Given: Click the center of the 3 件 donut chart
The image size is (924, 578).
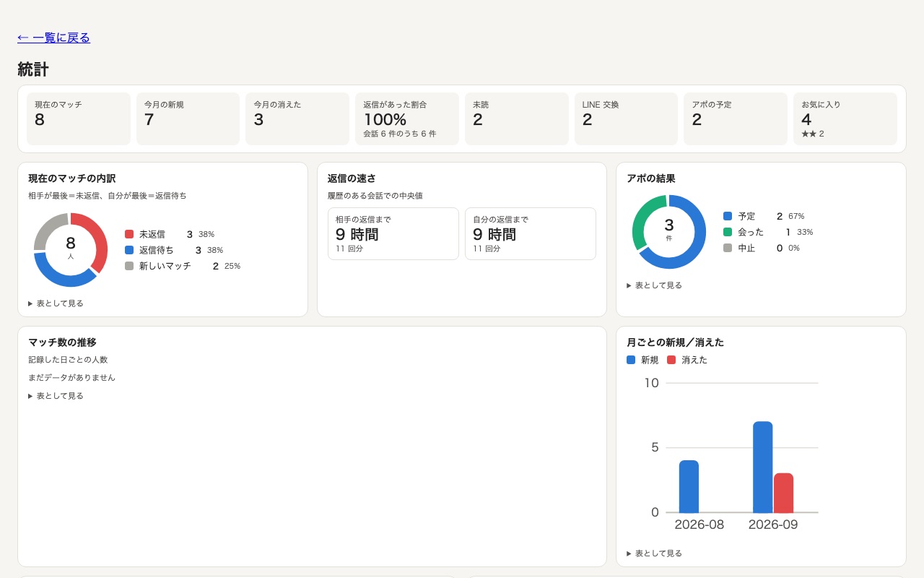Looking at the screenshot, I should pyautogui.click(x=669, y=232).
